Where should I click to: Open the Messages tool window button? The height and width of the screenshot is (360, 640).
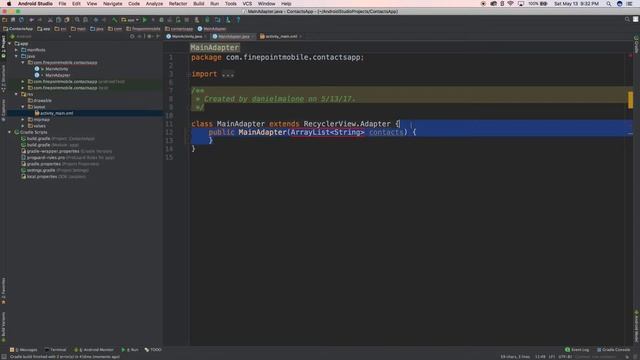tap(24, 350)
